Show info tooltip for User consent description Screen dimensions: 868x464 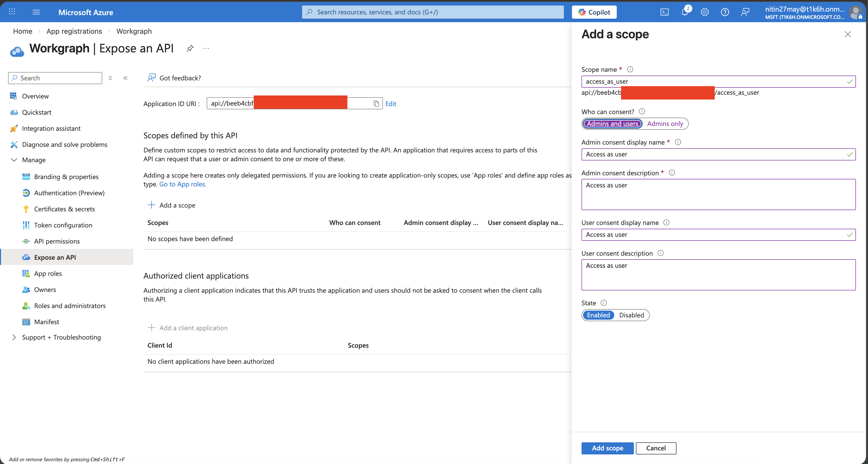pyautogui.click(x=660, y=253)
